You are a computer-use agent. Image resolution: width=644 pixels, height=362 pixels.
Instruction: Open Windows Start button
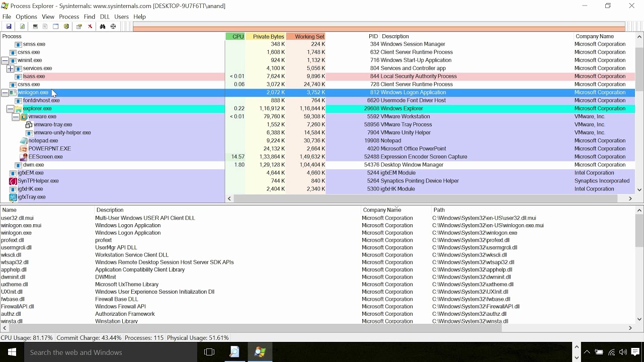point(12,352)
